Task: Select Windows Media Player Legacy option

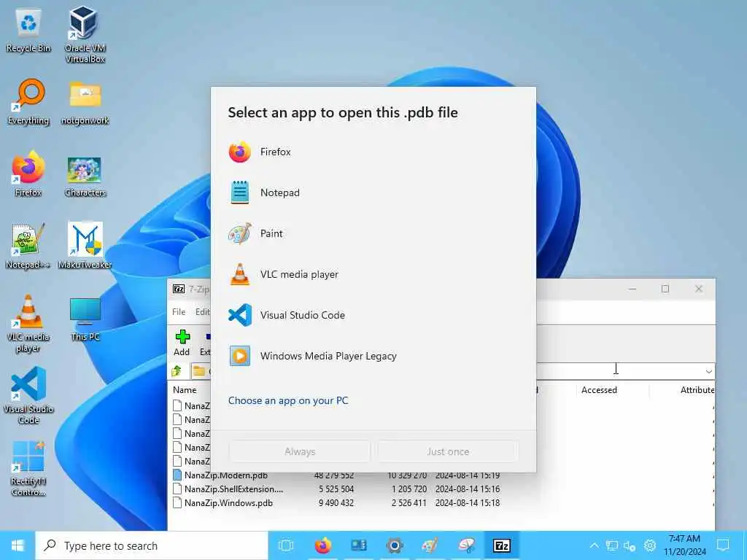Action: [373, 356]
